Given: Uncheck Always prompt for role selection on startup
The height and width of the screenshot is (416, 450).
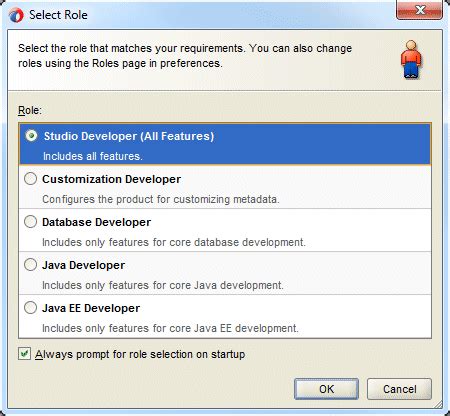Looking at the screenshot, I should pos(24,354).
